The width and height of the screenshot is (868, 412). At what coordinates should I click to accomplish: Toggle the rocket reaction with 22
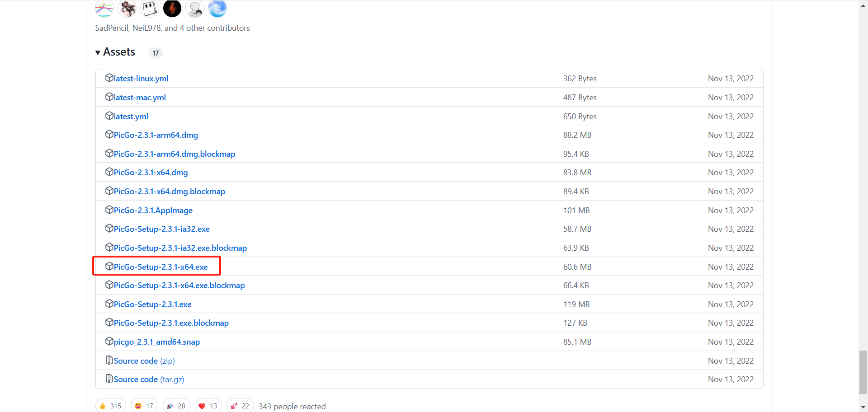coord(240,406)
